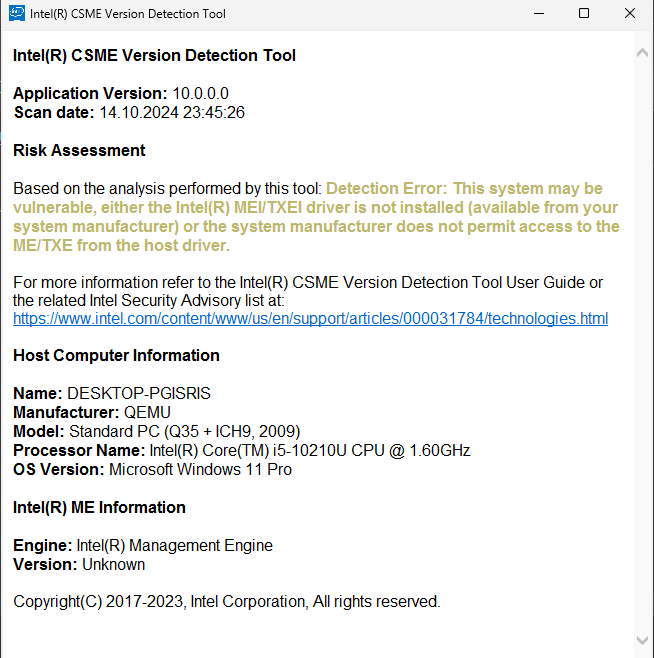Click the yellow Detection Error warning text

[x=316, y=217]
